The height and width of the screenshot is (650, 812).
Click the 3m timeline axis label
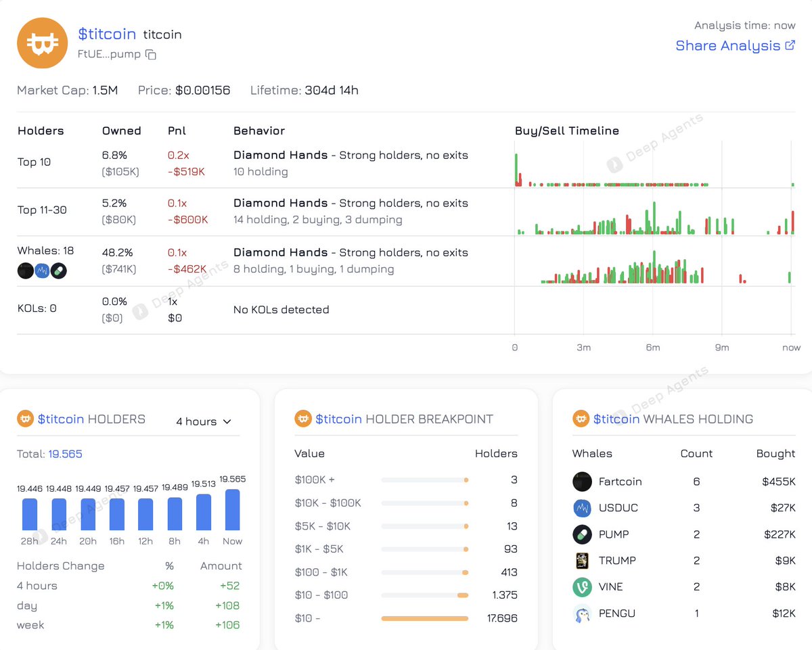coord(584,347)
